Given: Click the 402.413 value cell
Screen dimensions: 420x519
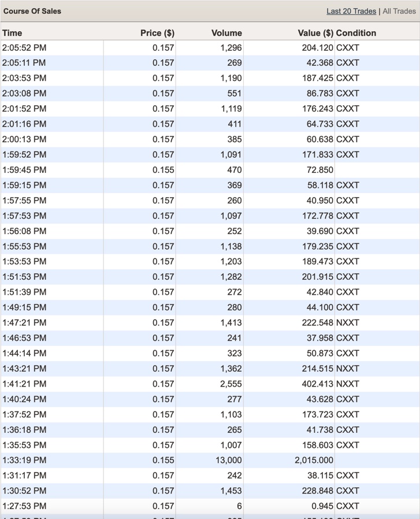Looking at the screenshot, I should (x=317, y=384).
